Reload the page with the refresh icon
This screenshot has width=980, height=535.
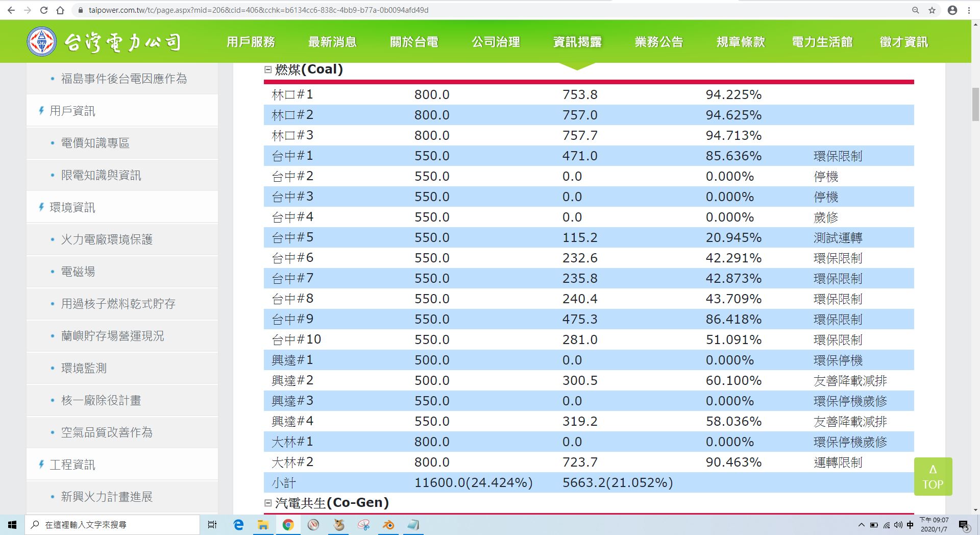(x=44, y=10)
